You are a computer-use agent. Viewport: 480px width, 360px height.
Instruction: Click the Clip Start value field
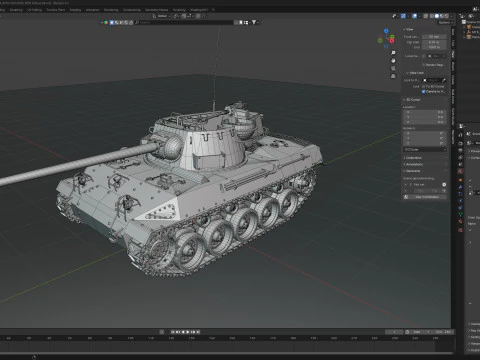point(434,42)
